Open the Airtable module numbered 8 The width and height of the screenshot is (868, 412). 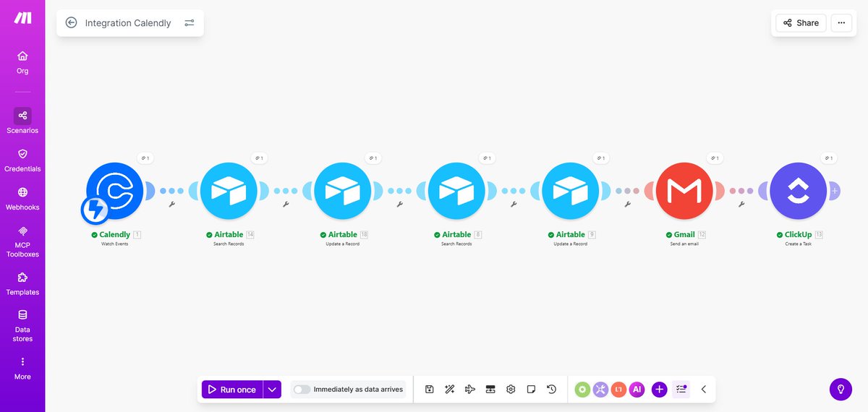click(456, 191)
